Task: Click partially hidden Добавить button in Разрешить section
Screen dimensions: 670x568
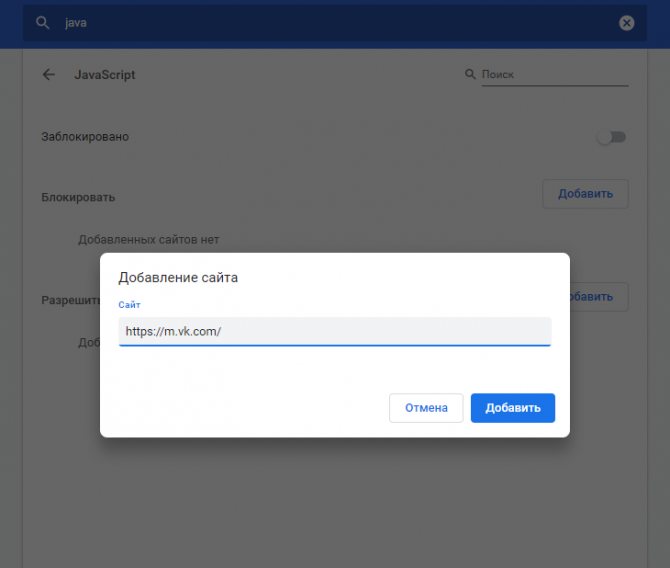Action: pyautogui.click(x=599, y=297)
